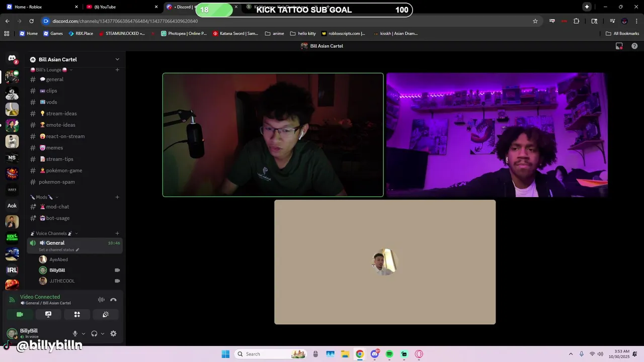
Task: Bookmark this page with star icon
Action: tap(535, 21)
